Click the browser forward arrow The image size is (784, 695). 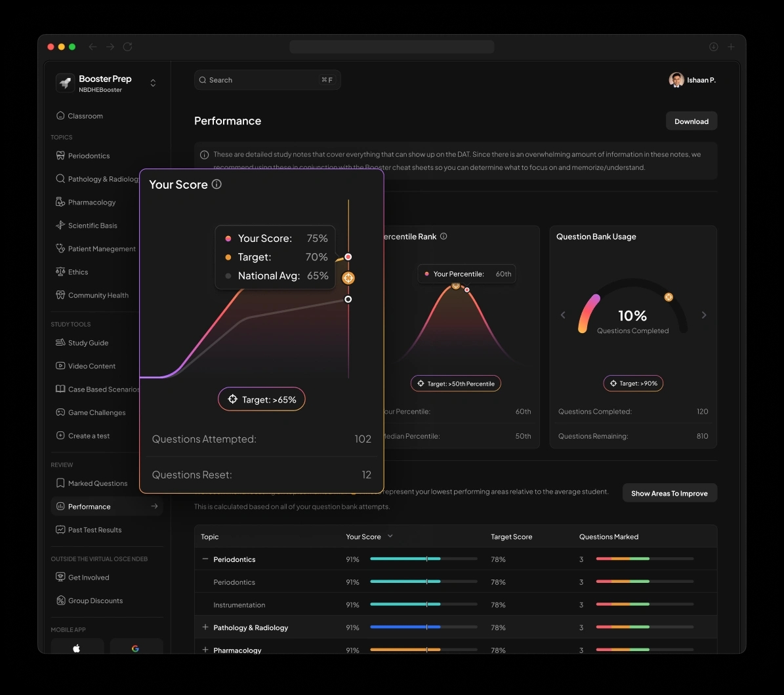pos(110,47)
